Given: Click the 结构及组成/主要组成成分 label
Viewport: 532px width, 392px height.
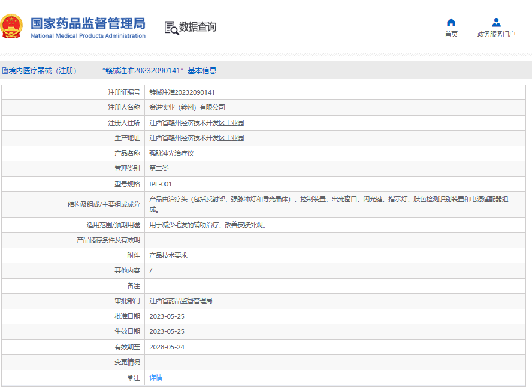Looking at the screenshot, I should tap(104, 204).
